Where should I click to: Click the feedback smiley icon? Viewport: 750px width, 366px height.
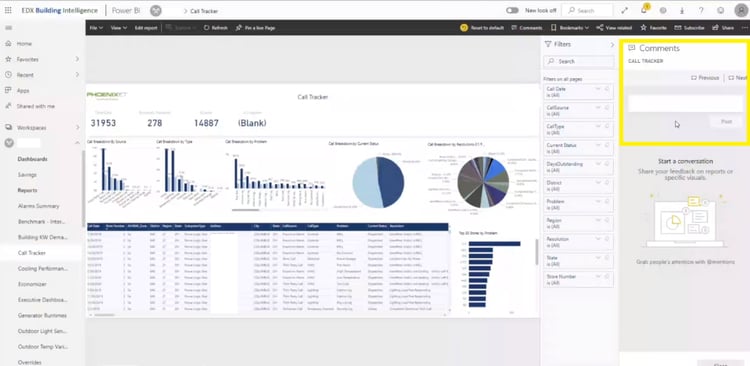coord(720,10)
